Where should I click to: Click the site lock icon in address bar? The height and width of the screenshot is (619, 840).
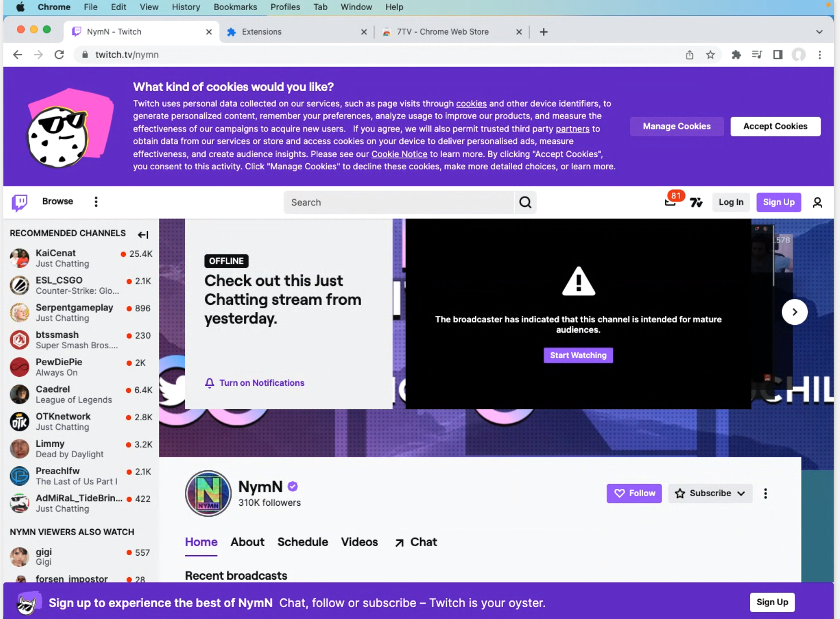[85, 55]
